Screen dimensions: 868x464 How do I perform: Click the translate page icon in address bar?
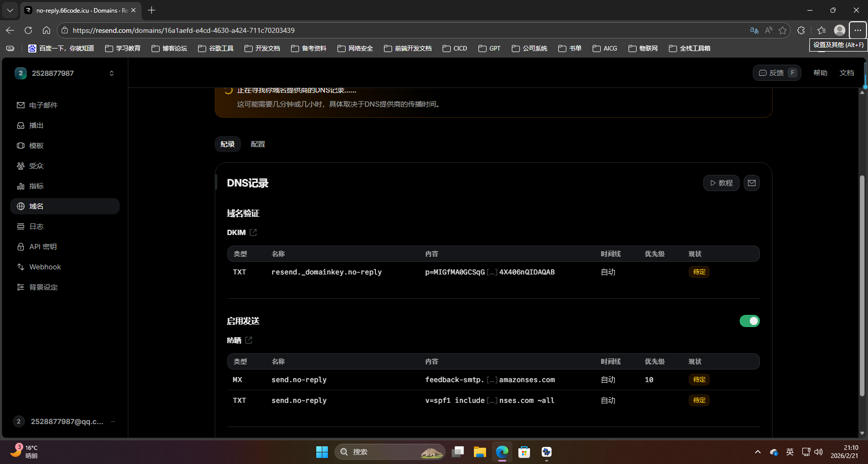pyautogui.click(x=754, y=30)
